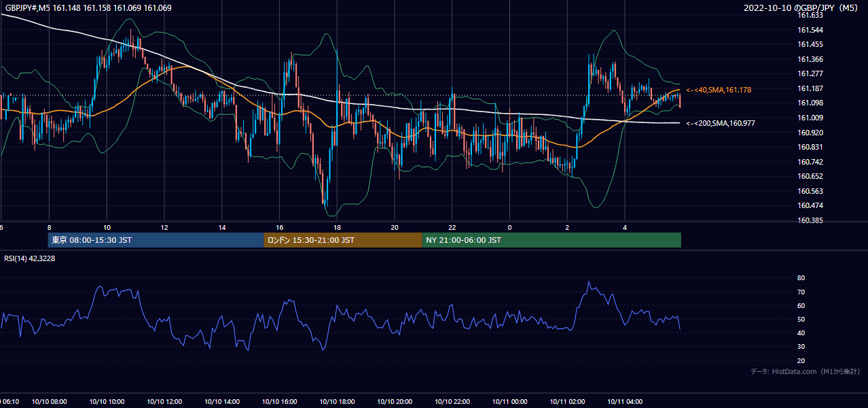Click bottom time label 10/10 16:00
The height and width of the screenshot is (408, 868).
(x=279, y=401)
